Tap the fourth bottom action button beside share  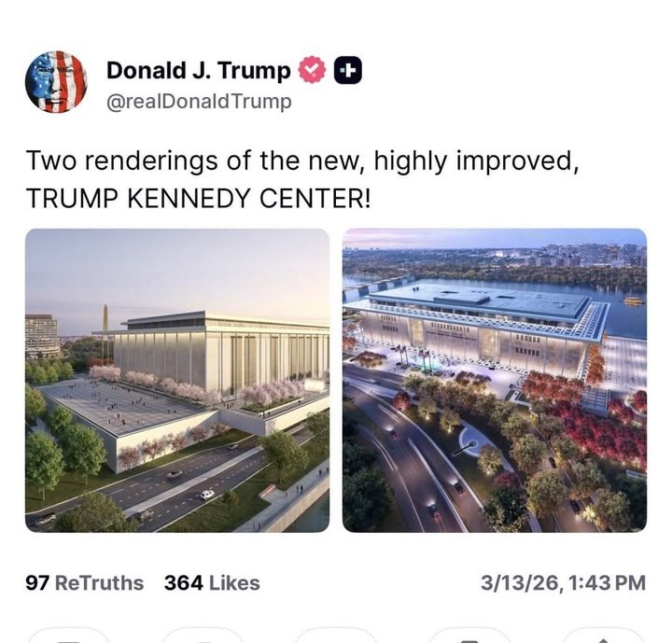coord(469,636)
